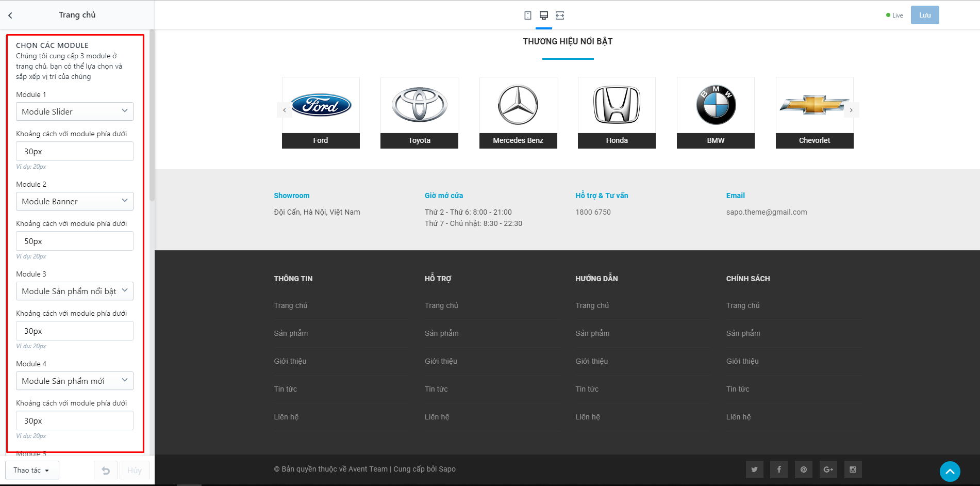Screen dimensions: 980x486
Task: Click the blue back-to-top arrow button
Action: (950, 472)
